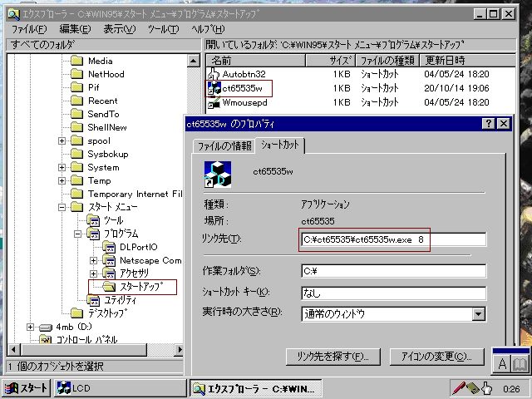Click the LCD taskbar button
This screenshot has height=399, width=532.
[x=120, y=388]
